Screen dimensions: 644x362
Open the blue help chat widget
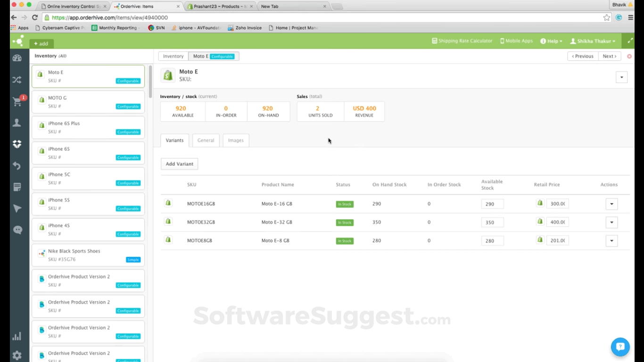pyautogui.click(x=620, y=347)
